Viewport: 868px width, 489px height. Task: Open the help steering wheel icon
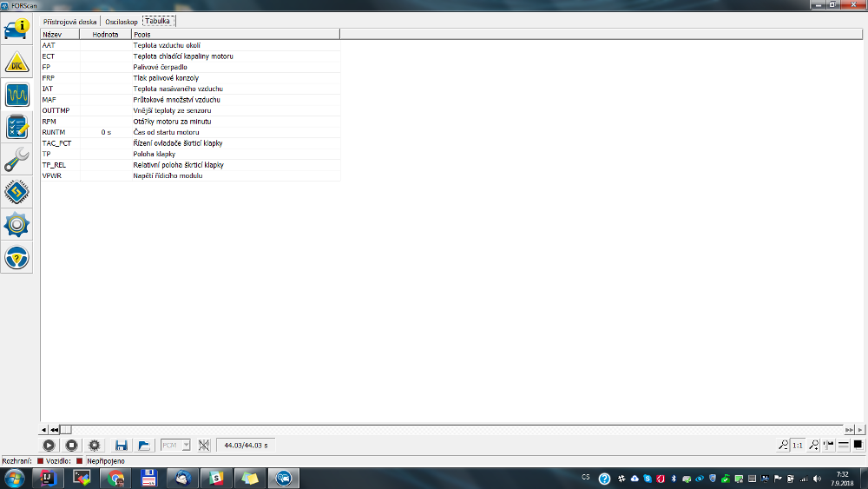pyautogui.click(x=17, y=257)
